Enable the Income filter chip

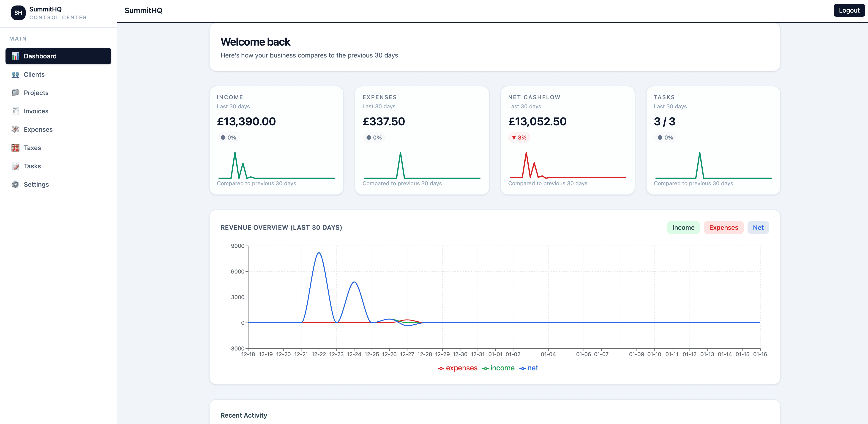pyautogui.click(x=683, y=227)
